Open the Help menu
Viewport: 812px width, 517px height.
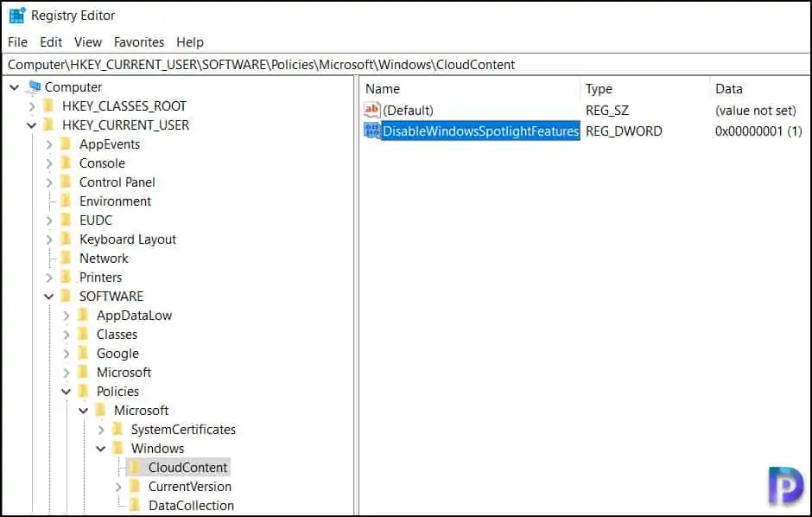pos(189,42)
